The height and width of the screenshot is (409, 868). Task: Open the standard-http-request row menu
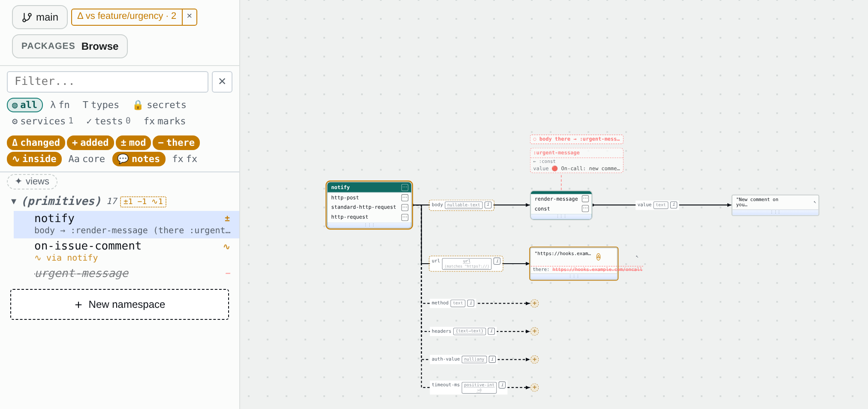[404, 208]
